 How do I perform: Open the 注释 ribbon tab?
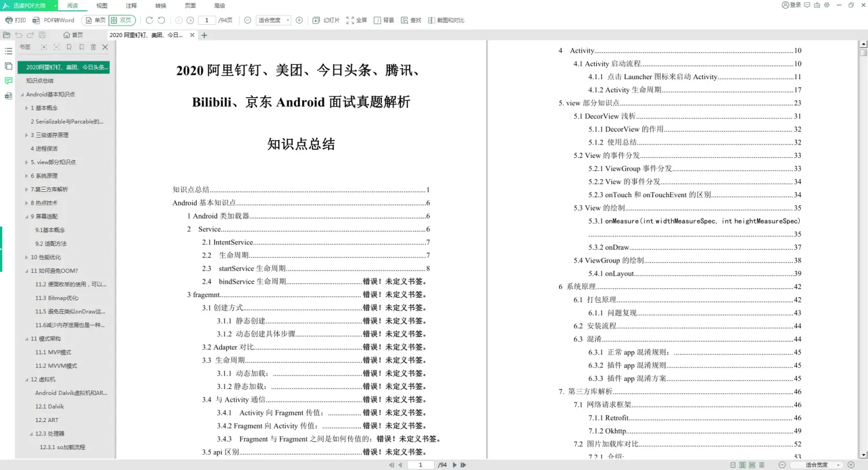131,6
